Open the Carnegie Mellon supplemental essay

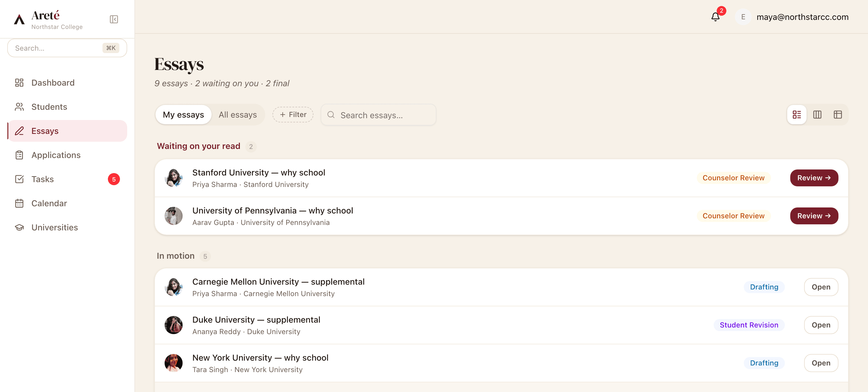pyautogui.click(x=821, y=287)
